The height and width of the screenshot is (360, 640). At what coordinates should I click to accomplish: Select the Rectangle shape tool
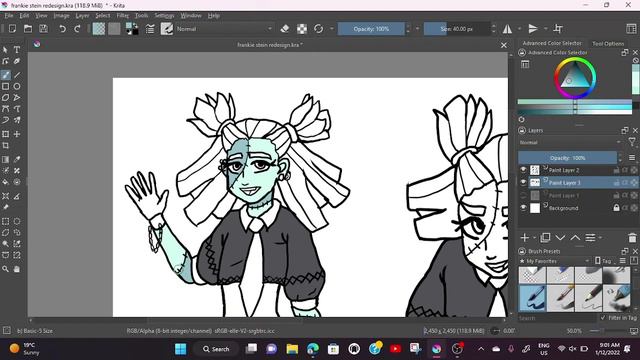tap(5, 87)
